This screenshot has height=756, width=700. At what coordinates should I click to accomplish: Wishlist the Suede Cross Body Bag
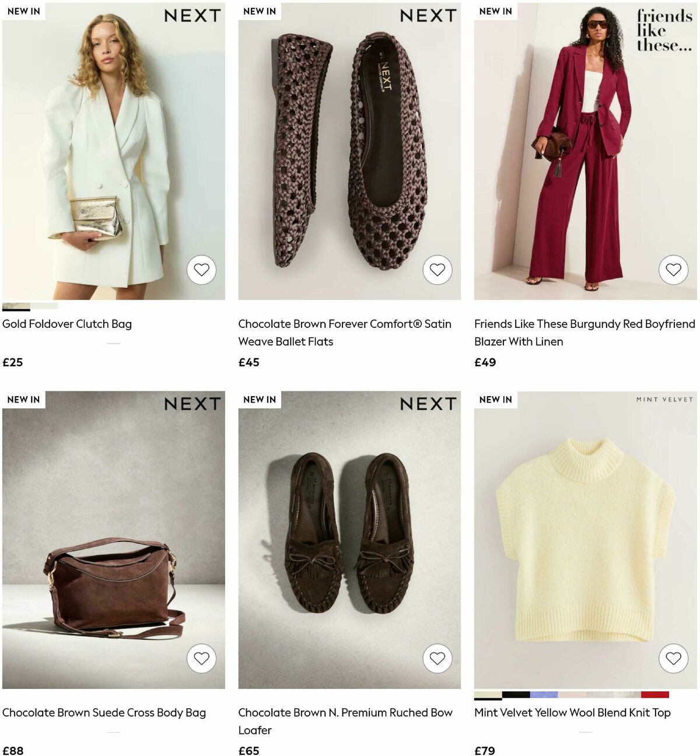tap(201, 659)
